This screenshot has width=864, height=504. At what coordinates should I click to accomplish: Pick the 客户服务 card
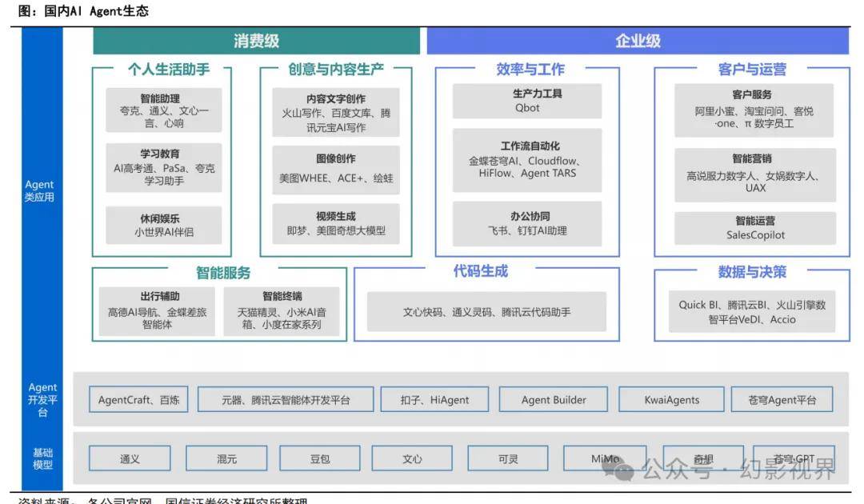click(x=754, y=110)
